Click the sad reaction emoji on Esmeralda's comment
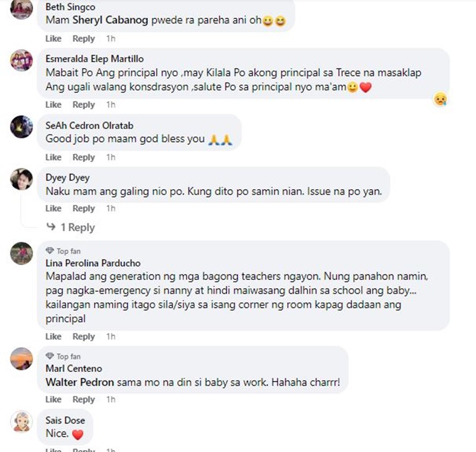Viewport: 476px width, 452px height. [x=440, y=99]
